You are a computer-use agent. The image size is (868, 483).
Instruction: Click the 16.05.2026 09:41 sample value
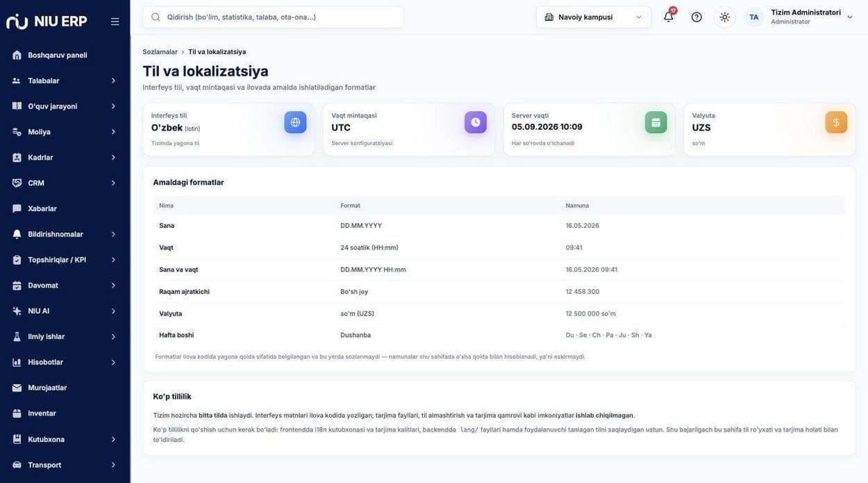[591, 270]
